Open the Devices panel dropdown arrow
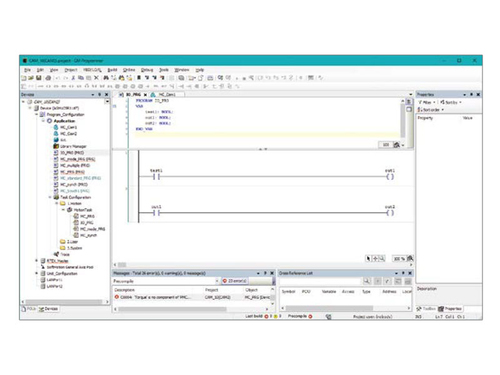The height and width of the screenshot is (375, 500). [x=93, y=95]
